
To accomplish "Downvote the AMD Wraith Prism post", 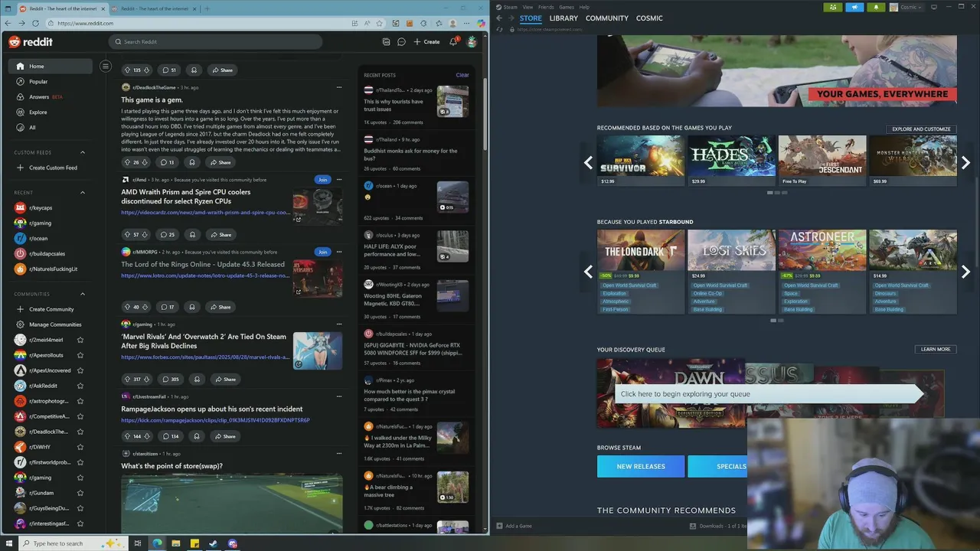I will tap(145, 235).
